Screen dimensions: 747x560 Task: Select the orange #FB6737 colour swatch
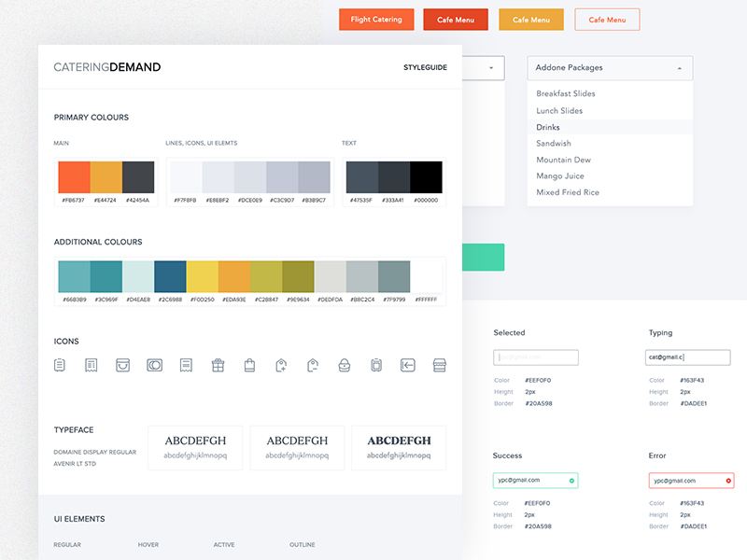pos(74,177)
